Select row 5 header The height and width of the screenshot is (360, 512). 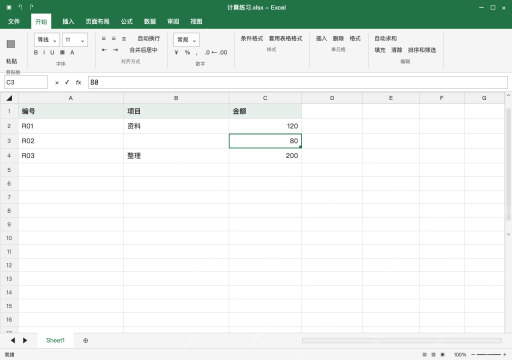[9, 170]
